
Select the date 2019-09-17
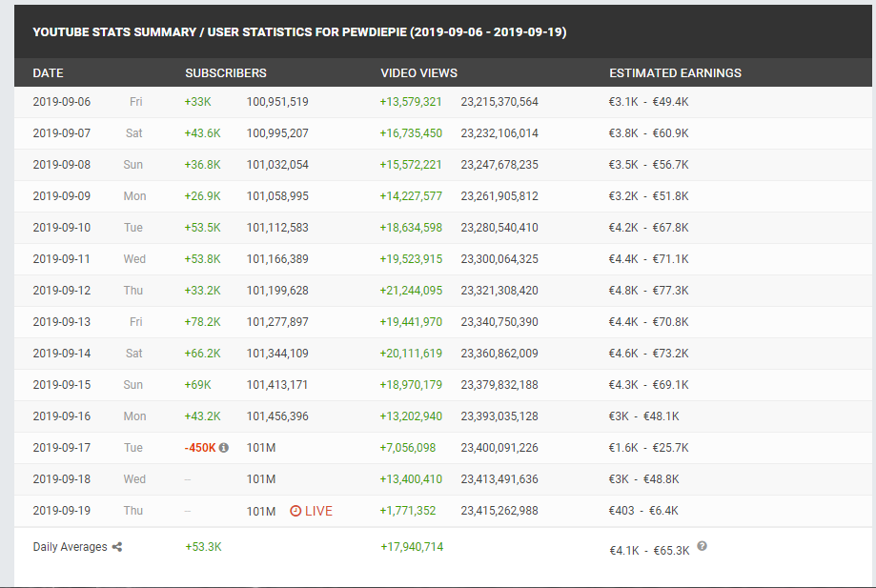[x=61, y=448]
